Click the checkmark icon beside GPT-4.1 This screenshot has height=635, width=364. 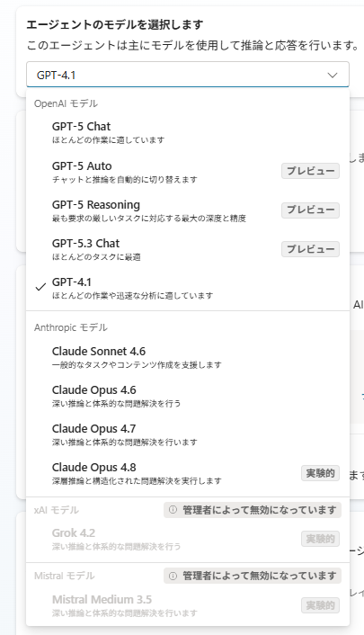click(40, 287)
